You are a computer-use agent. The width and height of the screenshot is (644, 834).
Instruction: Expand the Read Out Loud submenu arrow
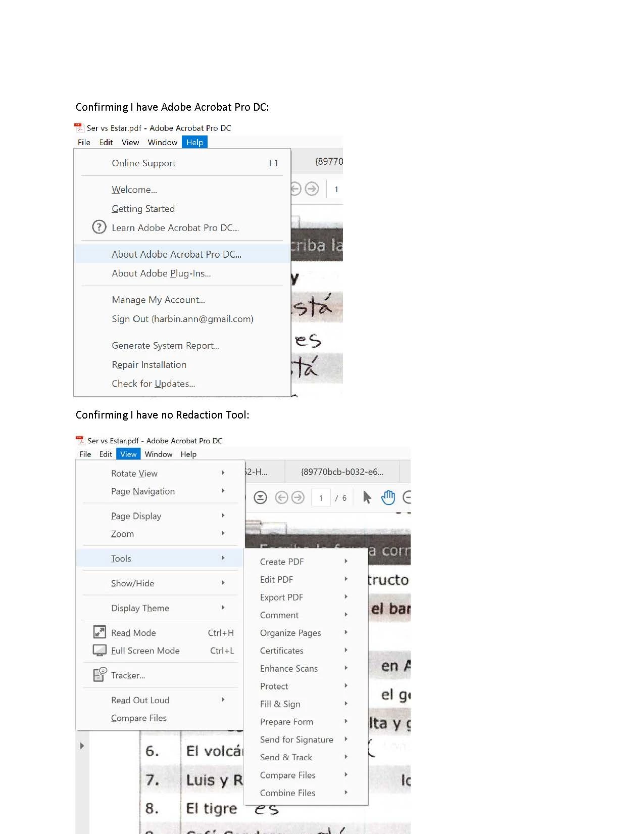click(x=223, y=699)
